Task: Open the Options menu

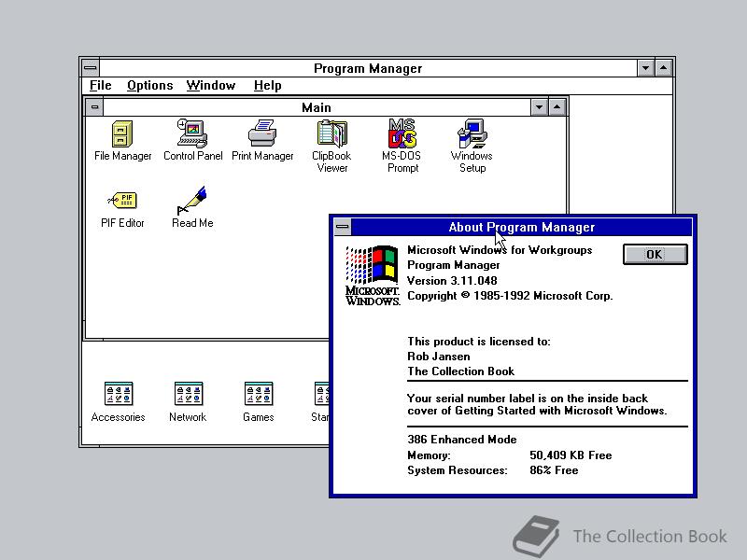Action: pyautogui.click(x=150, y=86)
